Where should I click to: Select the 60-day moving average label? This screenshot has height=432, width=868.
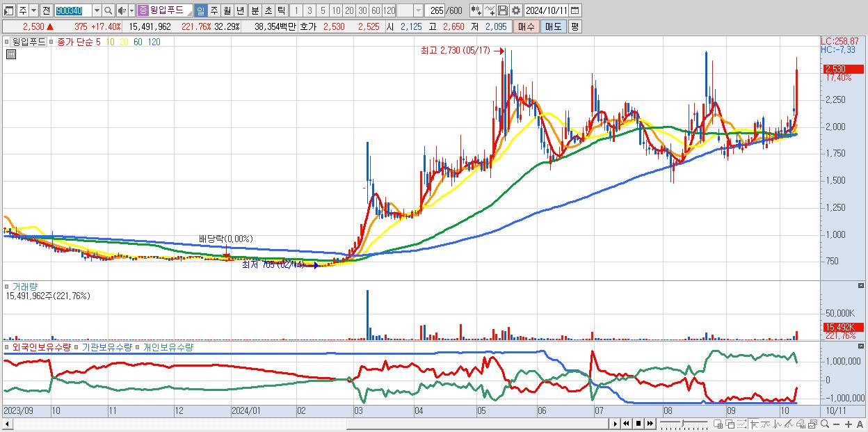[x=138, y=42]
